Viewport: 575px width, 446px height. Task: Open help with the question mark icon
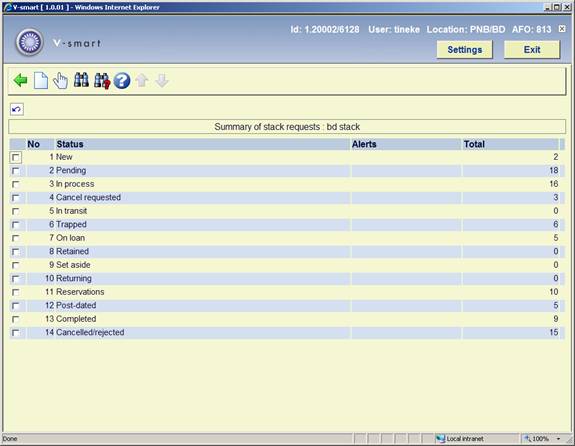[x=122, y=80]
